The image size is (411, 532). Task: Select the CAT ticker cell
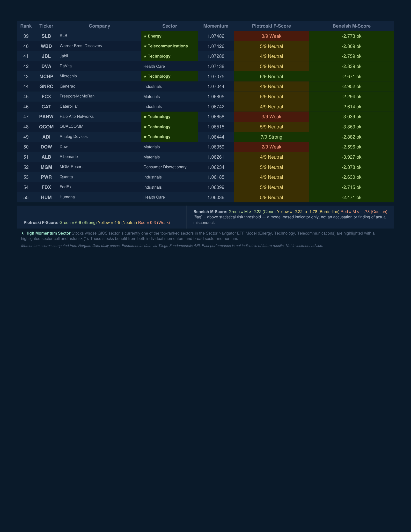(46, 107)
